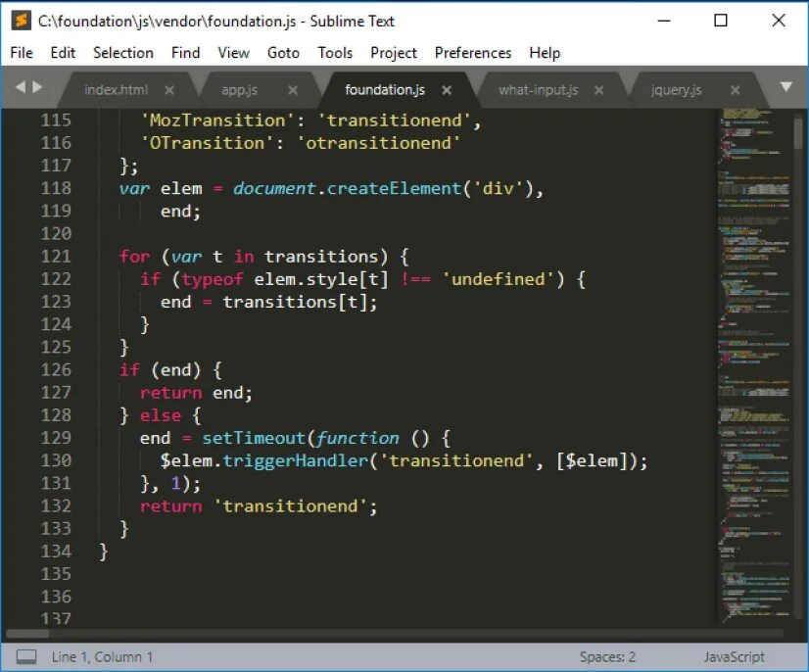Close the foundation.js tab
The height and width of the screenshot is (672, 809).
447,90
